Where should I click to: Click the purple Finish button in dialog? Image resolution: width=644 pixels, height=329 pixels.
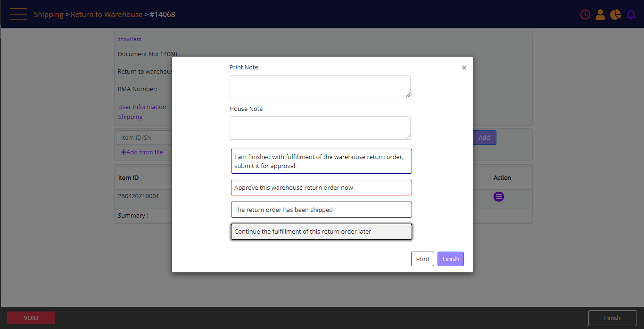coord(451,259)
